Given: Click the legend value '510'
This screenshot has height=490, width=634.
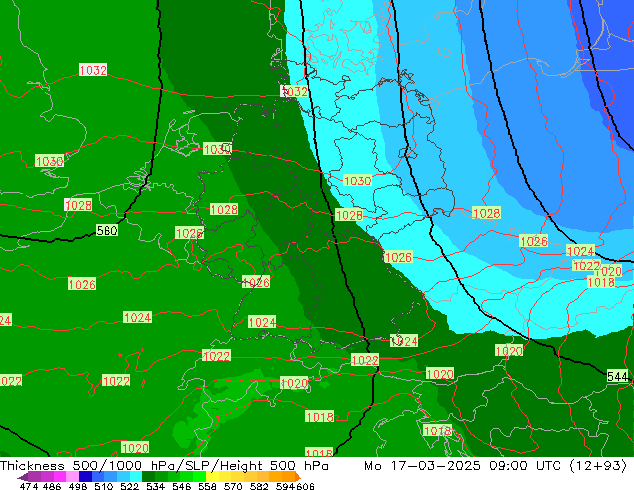Looking at the screenshot, I should pos(104,486).
